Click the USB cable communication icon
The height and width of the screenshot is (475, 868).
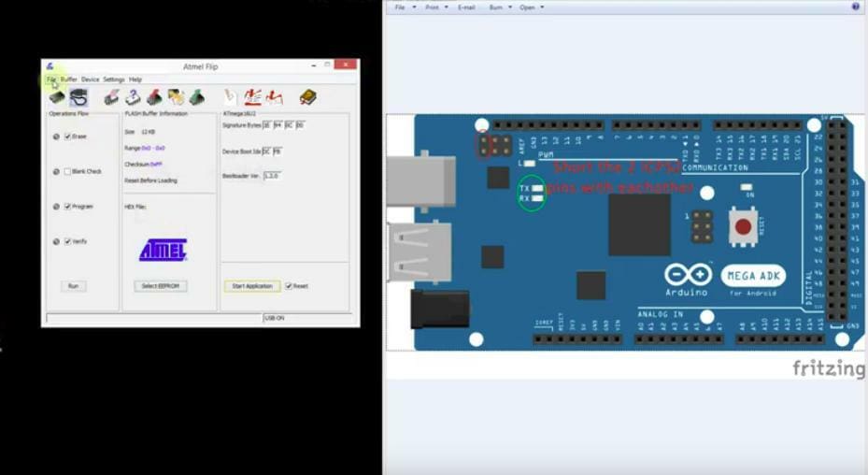(x=78, y=97)
